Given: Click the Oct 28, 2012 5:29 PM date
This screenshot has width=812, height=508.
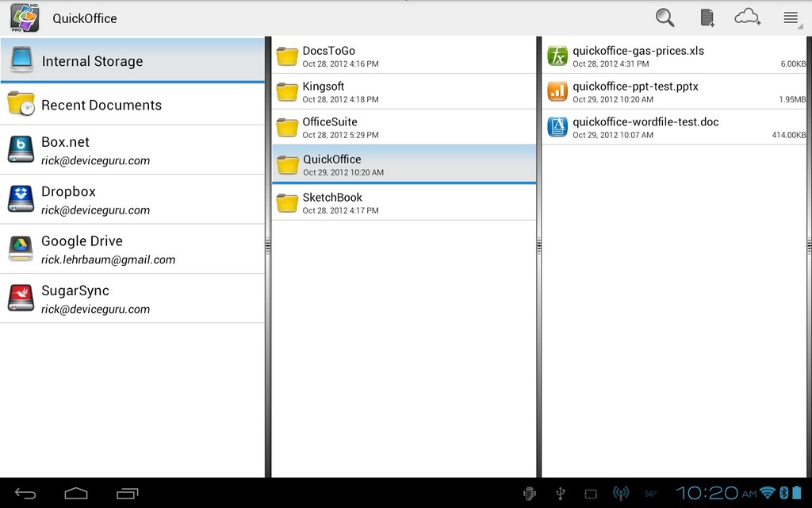Looking at the screenshot, I should click(340, 135).
